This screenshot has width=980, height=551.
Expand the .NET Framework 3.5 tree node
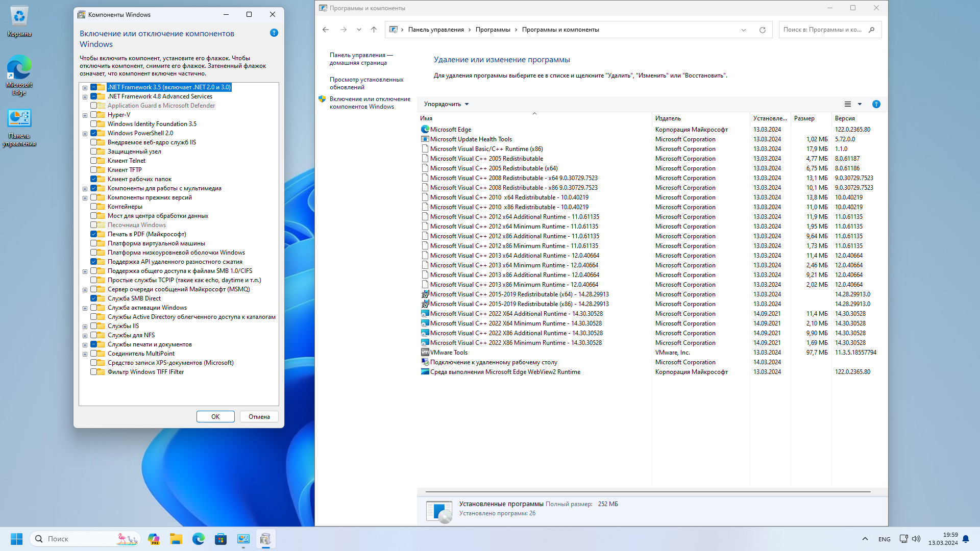85,88
